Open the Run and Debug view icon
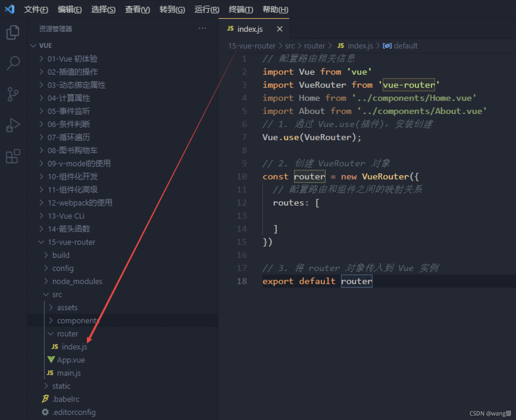Image resolution: width=516 pixels, height=420 pixels. coord(13,125)
